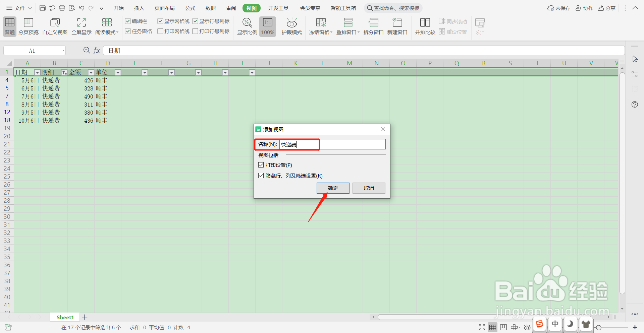Image resolution: width=644 pixels, height=333 pixels.
Task: Click the zoom magnifier beside formula bar
Action: coord(87,50)
